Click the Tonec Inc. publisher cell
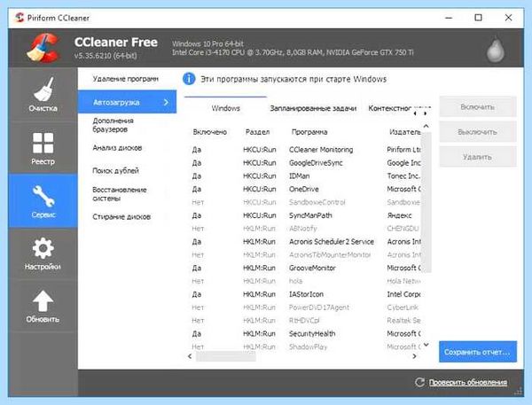The image size is (532, 405). (403, 176)
